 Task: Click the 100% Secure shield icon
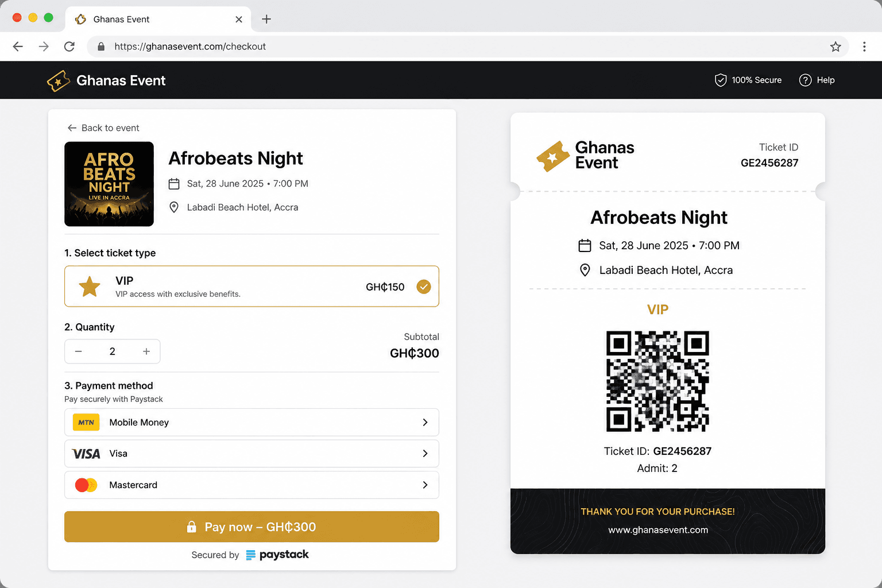point(721,80)
